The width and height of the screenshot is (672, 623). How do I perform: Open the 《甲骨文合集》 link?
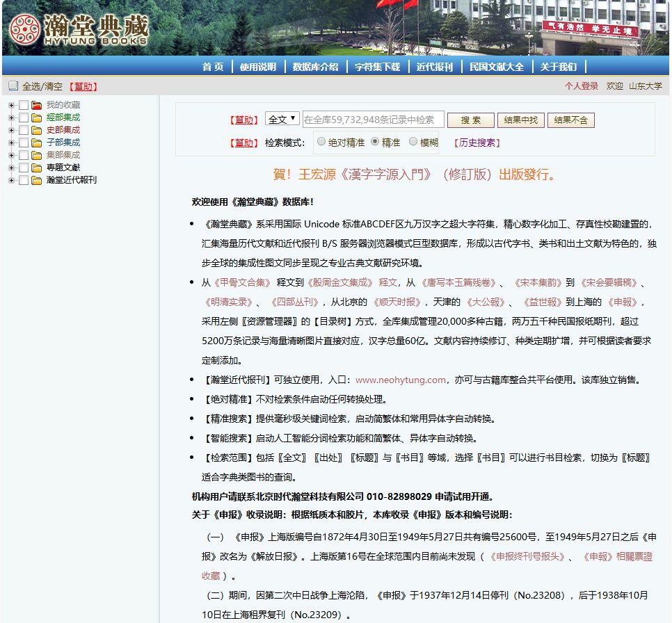point(242,283)
